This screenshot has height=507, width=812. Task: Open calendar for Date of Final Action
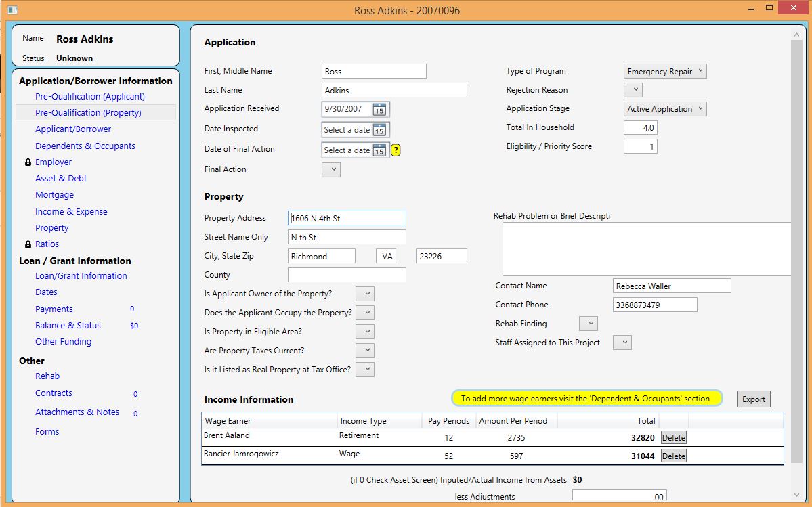click(x=379, y=150)
